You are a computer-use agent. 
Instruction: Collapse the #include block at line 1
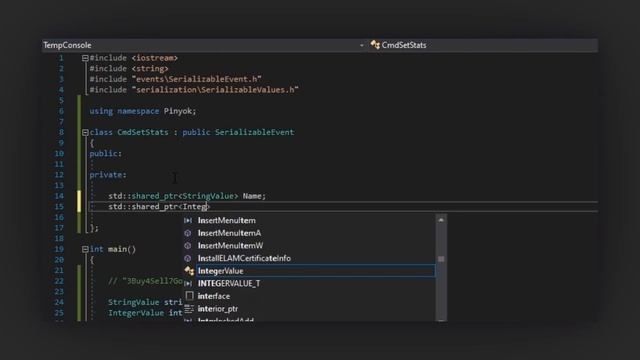coord(85,58)
